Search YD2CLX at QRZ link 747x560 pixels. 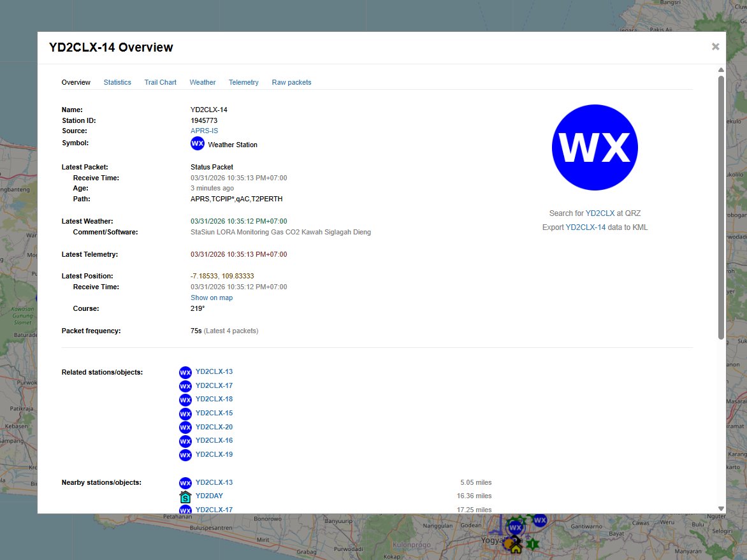[x=600, y=213]
